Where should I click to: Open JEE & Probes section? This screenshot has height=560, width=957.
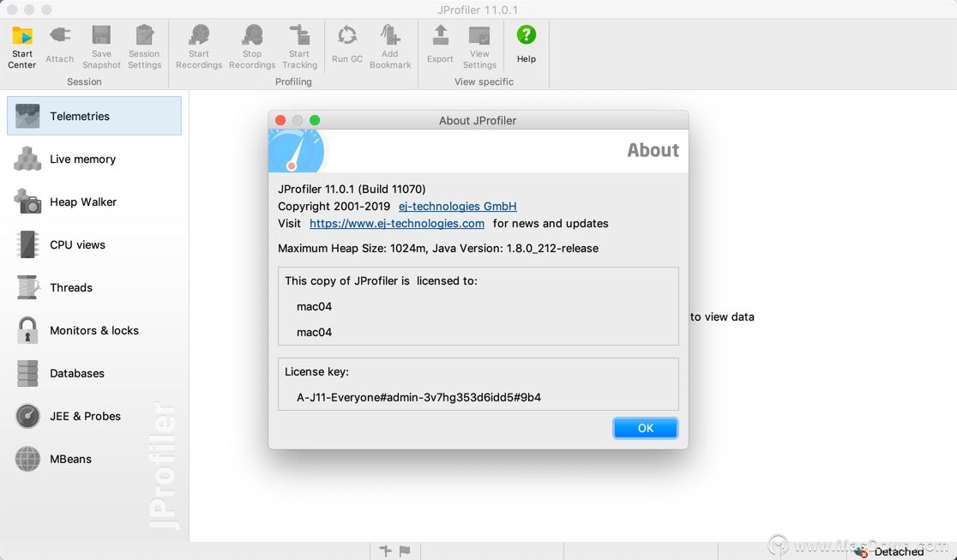(x=94, y=416)
